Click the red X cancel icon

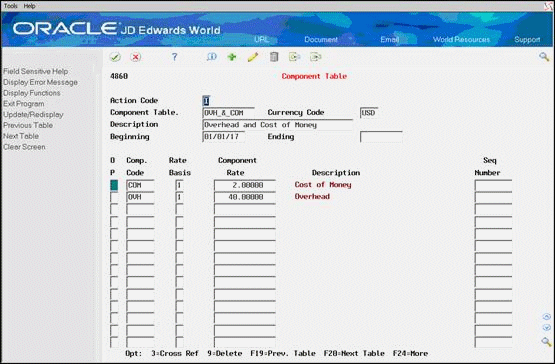tap(135, 57)
